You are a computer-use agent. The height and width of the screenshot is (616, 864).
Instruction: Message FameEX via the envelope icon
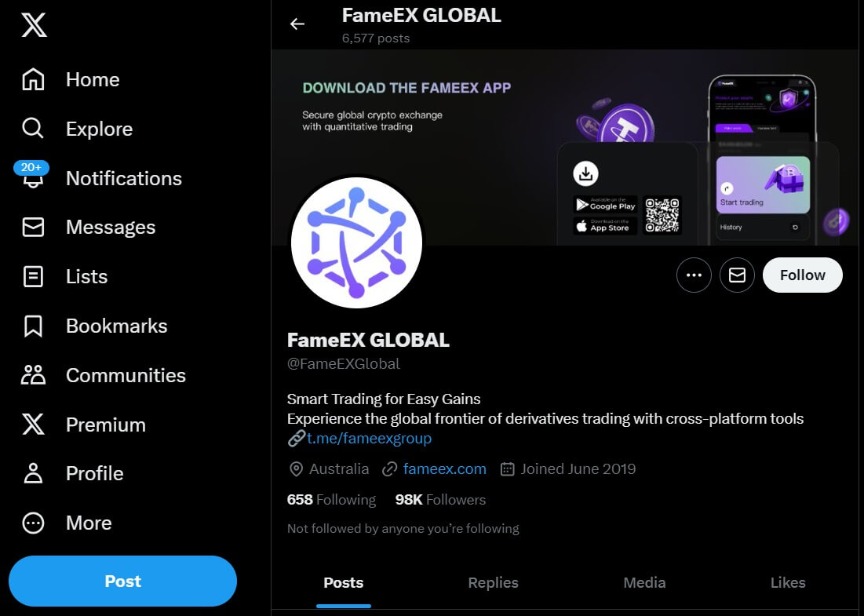(x=737, y=275)
